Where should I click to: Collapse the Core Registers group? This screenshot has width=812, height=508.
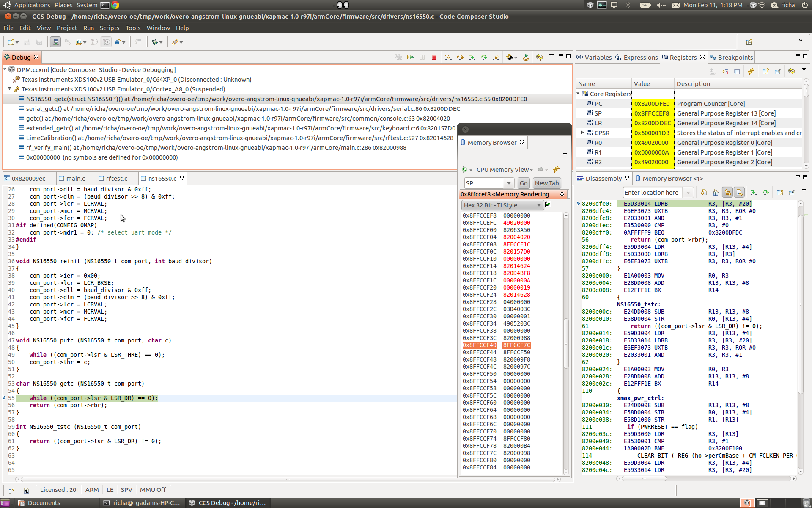[x=578, y=94]
